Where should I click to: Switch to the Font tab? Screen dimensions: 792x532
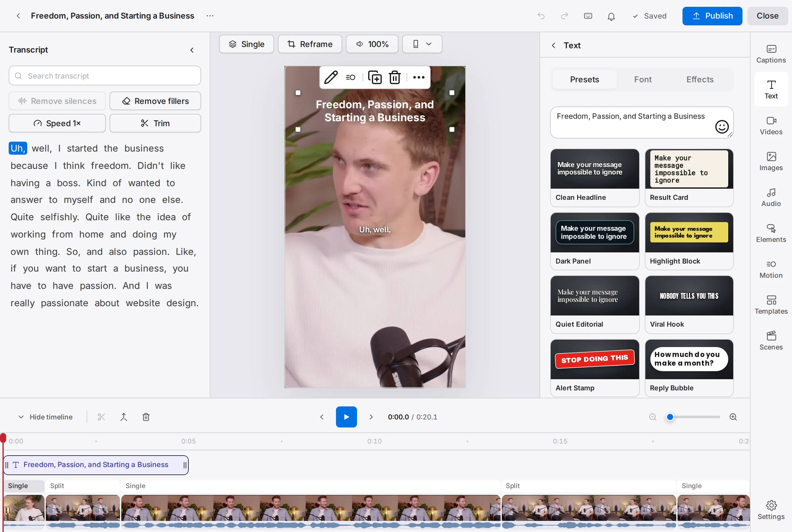pos(642,79)
